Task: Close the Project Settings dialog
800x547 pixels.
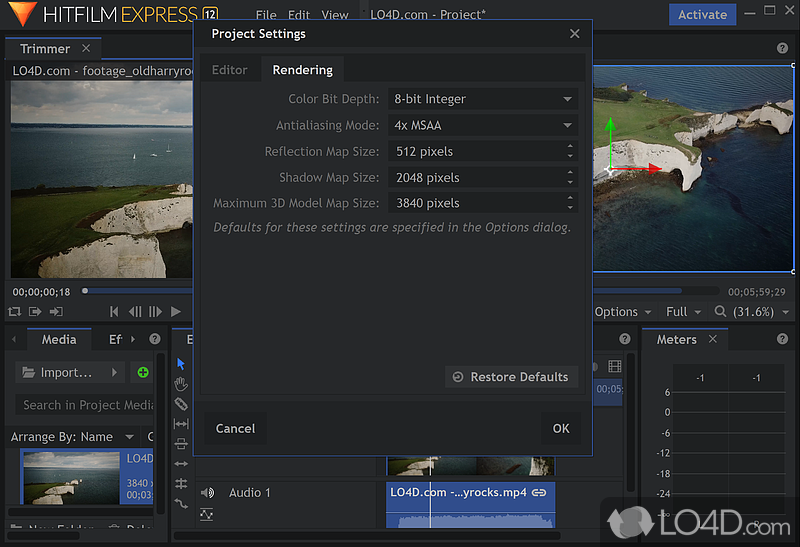Action: coord(574,34)
